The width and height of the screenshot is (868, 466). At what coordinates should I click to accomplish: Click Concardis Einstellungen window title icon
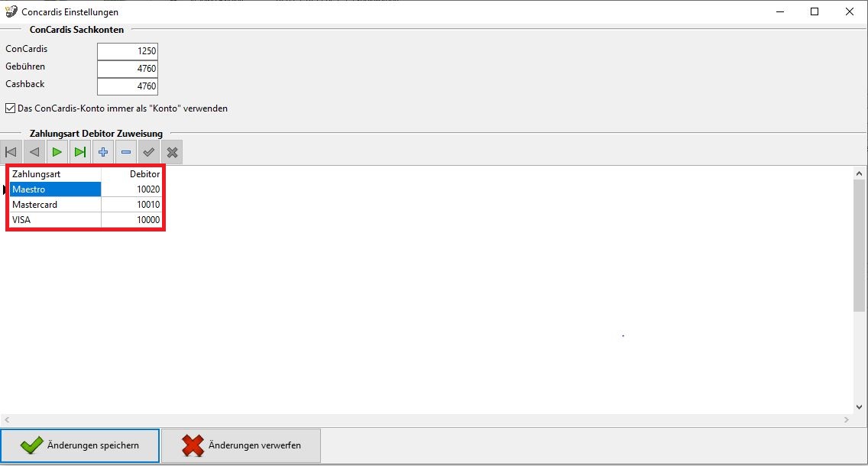(11, 11)
